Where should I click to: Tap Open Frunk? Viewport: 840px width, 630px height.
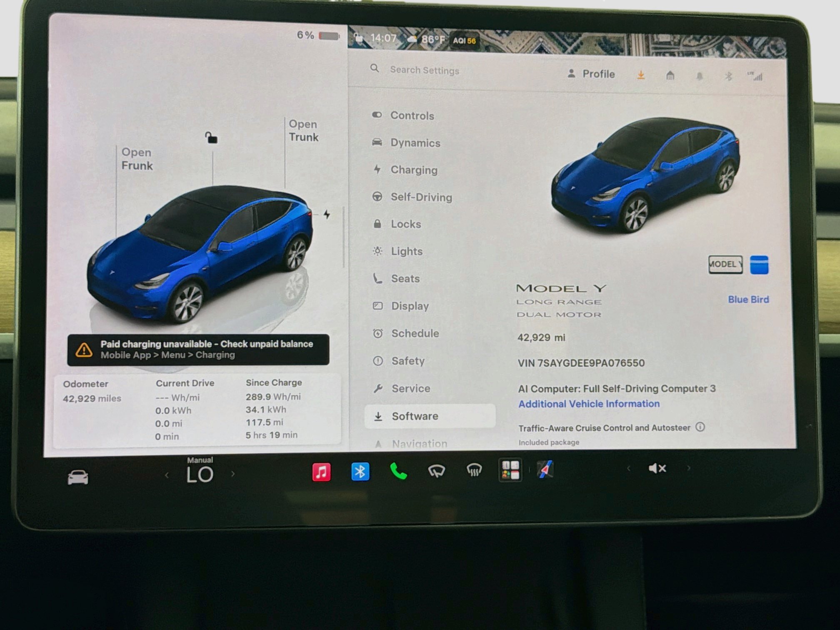(137, 159)
